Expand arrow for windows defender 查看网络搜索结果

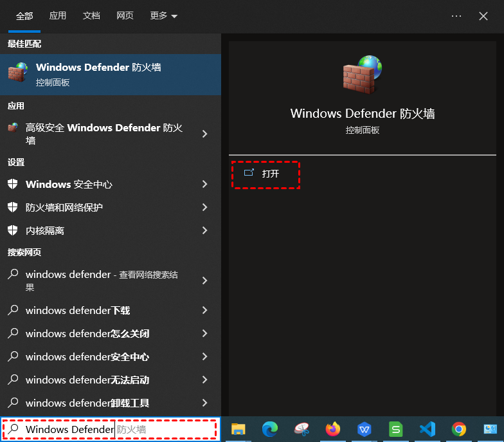204,281
